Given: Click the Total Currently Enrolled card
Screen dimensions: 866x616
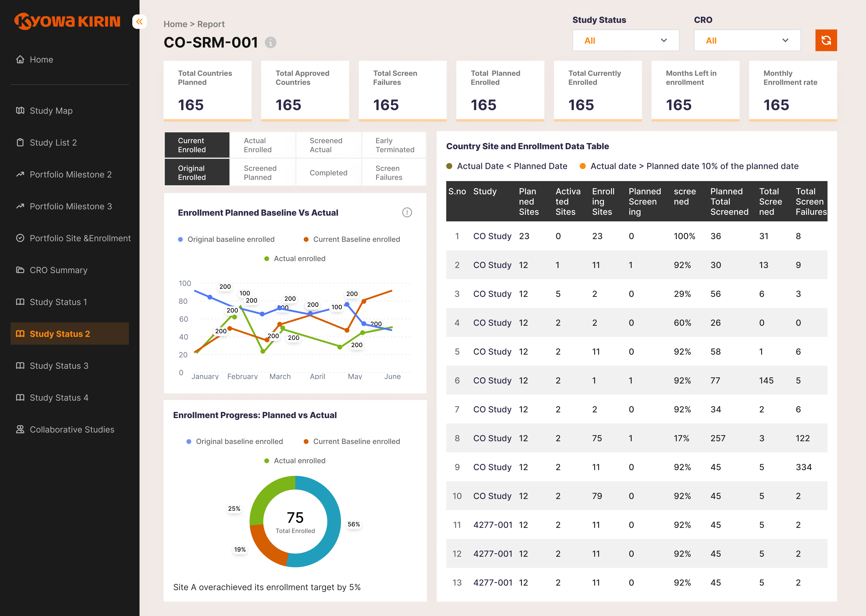Looking at the screenshot, I should (x=598, y=91).
